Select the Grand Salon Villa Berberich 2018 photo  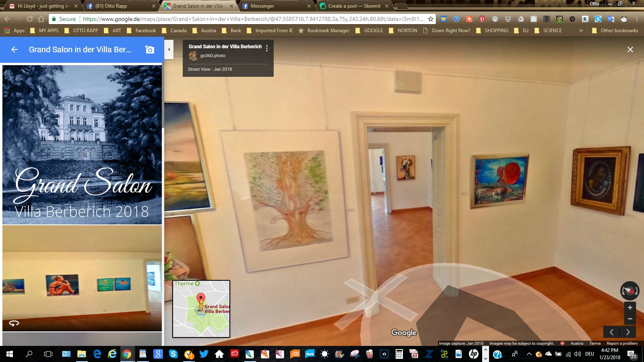tap(82, 145)
